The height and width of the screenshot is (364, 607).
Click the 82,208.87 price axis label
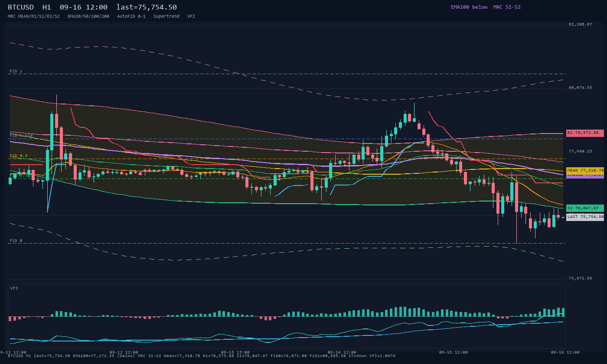[580, 24]
